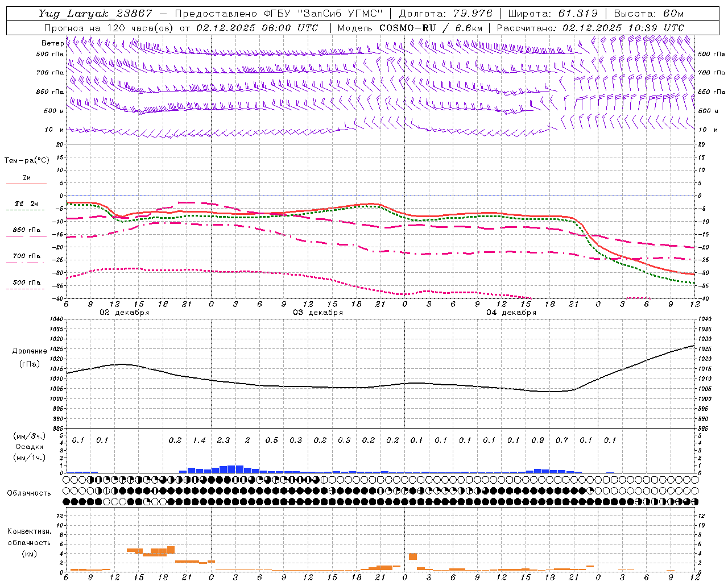This screenshot has width=728, height=582.
Task: Click the (гПа) pressure unit label
Action: (x=30, y=364)
